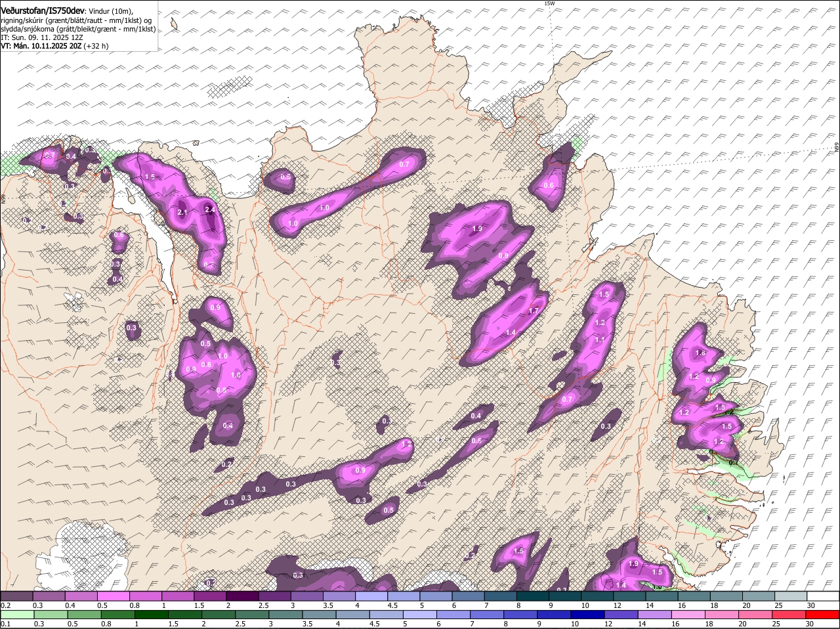Click the 1.6 precipitation value on the map
This screenshot has height=629, width=840.
coord(700,353)
